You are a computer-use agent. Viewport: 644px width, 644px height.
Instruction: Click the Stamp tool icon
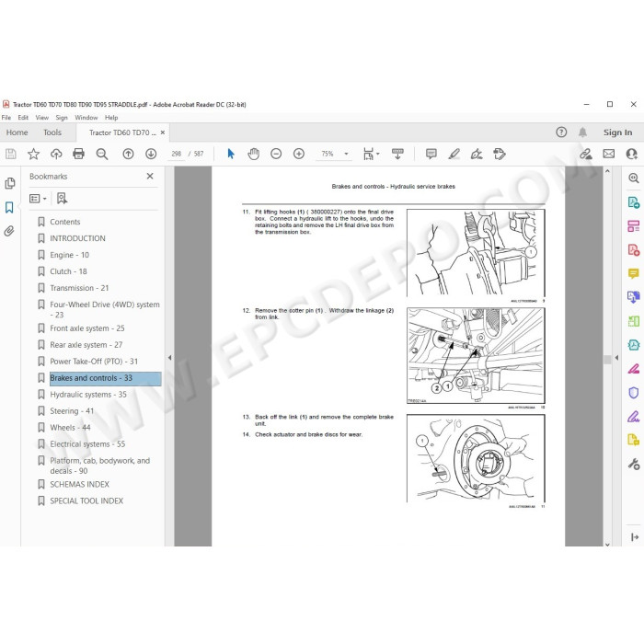click(500, 154)
